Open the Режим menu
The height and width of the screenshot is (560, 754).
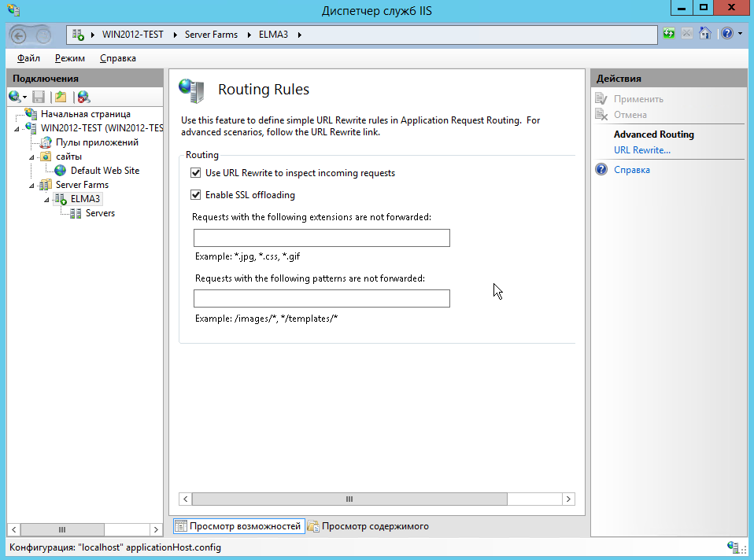(x=70, y=58)
